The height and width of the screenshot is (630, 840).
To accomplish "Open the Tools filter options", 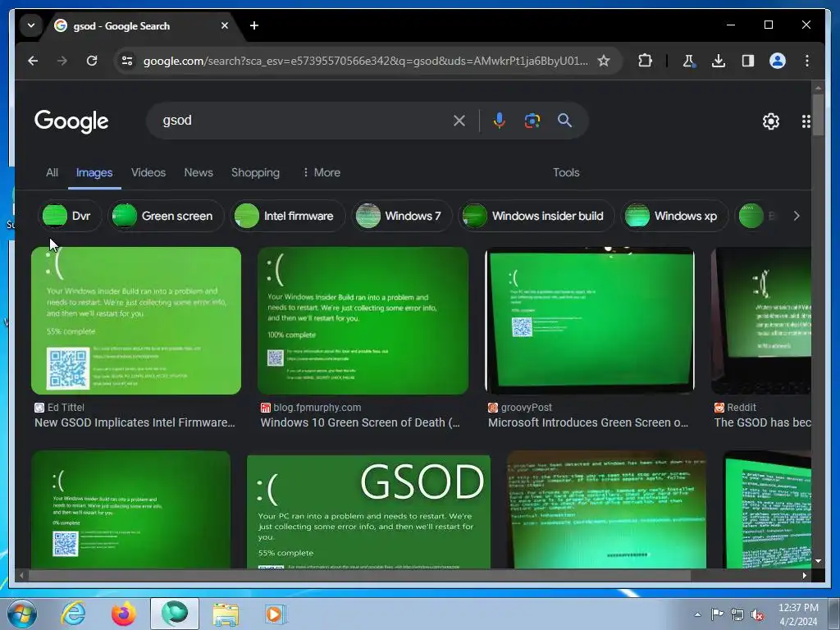I will [566, 172].
